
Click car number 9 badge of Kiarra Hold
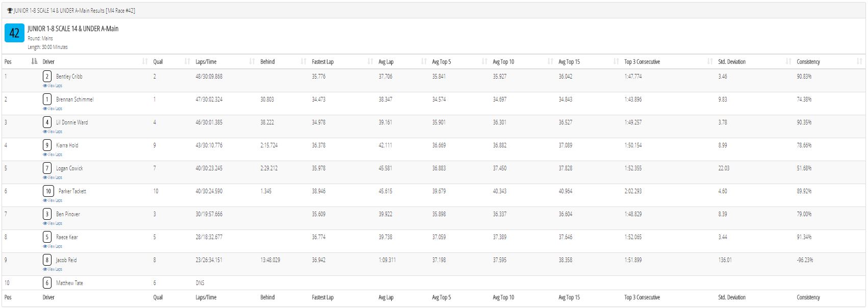click(x=47, y=145)
